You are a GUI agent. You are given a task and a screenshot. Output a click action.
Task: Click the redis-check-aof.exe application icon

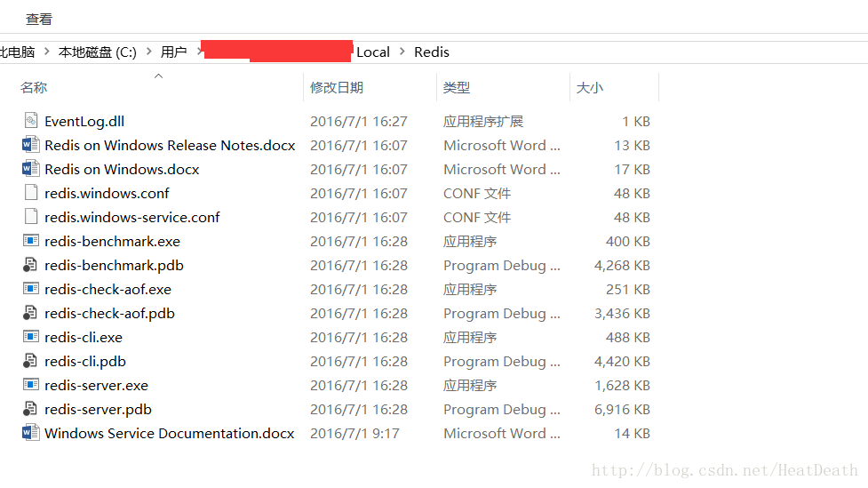click(31, 289)
